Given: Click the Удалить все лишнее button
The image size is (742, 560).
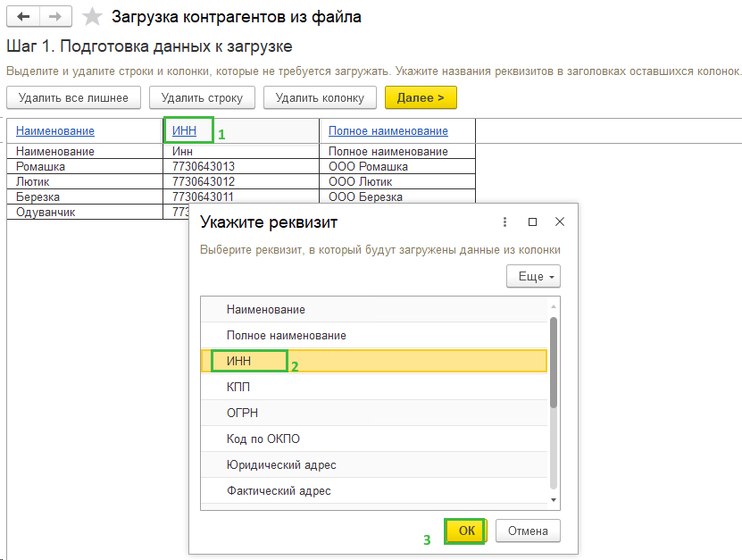Looking at the screenshot, I should (73, 97).
